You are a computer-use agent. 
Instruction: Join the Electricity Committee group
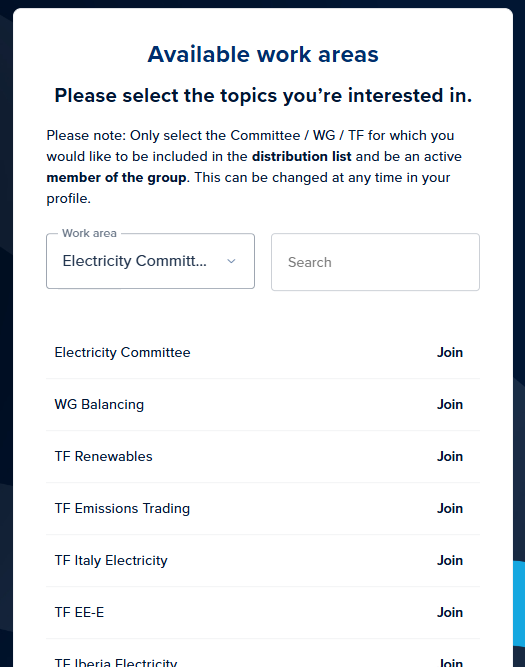[450, 353]
